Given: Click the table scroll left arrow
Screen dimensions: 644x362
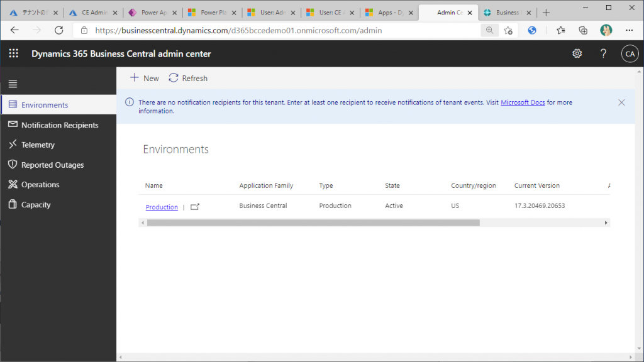Looking at the screenshot, I should click(143, 223).
